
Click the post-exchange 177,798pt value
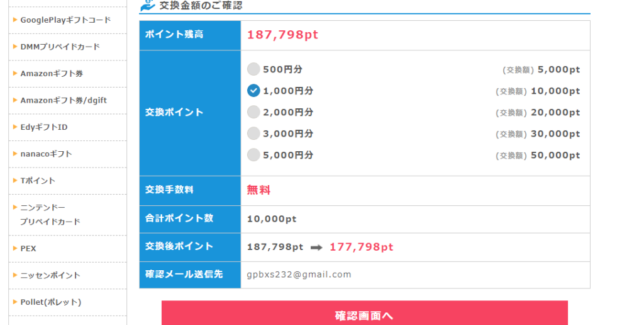362,247
